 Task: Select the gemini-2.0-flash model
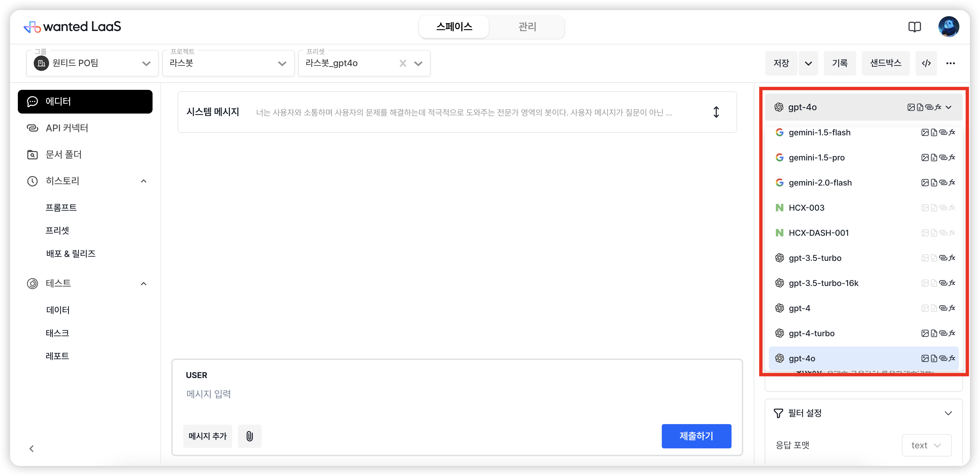[x=864, y=183]
